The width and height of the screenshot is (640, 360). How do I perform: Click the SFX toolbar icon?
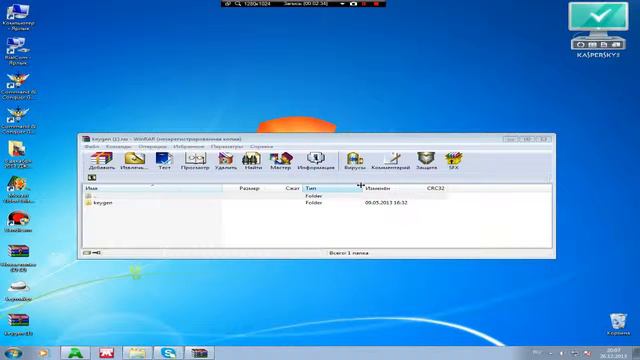click(453, 161)
